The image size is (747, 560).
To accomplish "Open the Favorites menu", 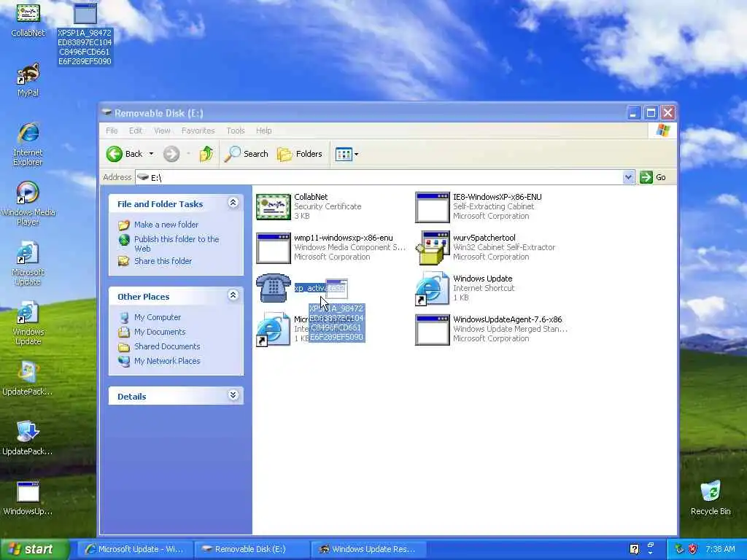I will (x=198, y=131).
